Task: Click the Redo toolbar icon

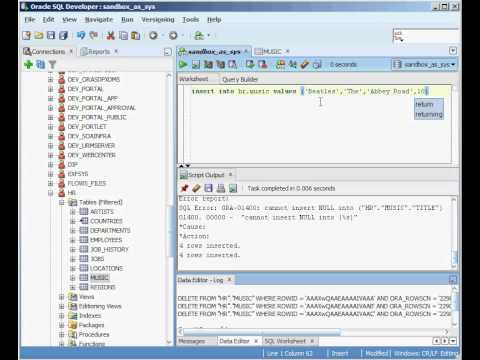Action: [x=94, y=35]
